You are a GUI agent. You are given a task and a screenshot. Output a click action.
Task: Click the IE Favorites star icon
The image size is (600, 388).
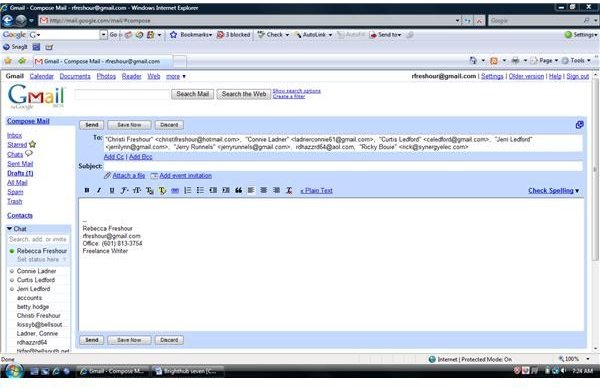point(8,61)
